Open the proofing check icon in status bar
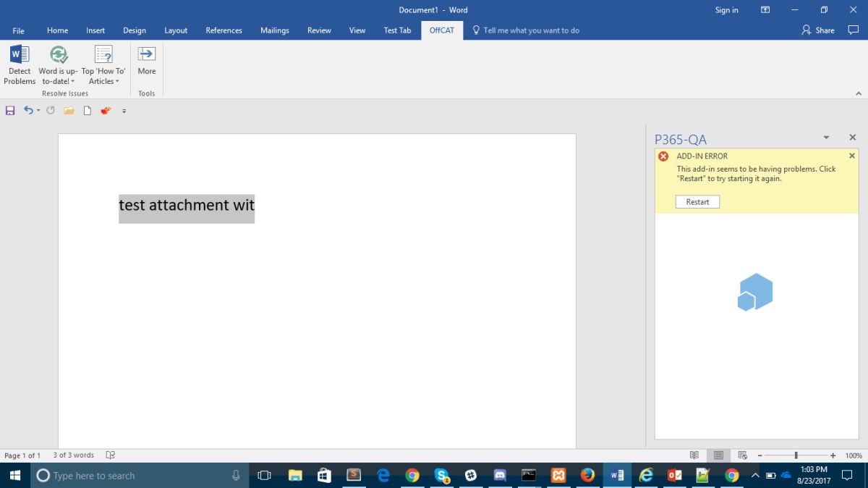 111,455
